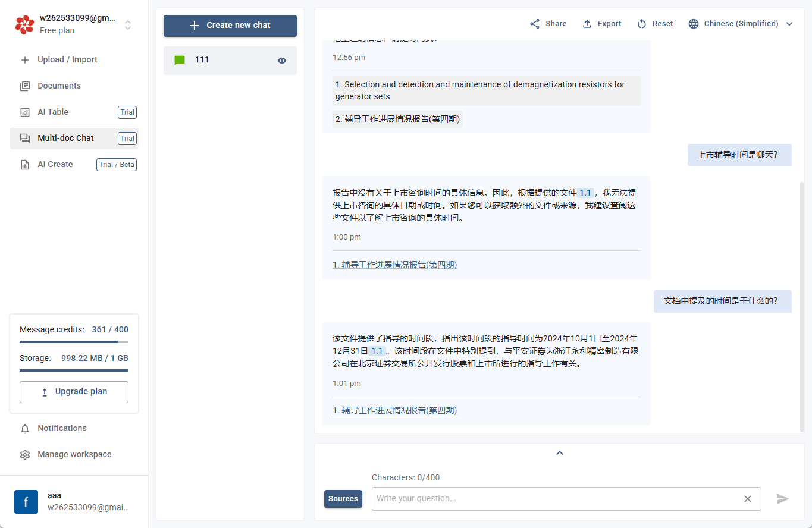Click the Notifications bell icon
This screenshot has width=812, height=528.
click(x=25, y=429)
